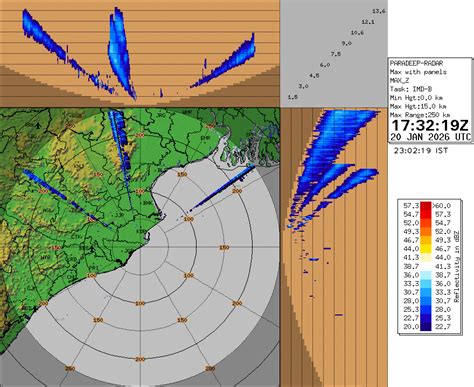Click the 9.0 height scale label
Image resolution: width=474 pixels, height=387 pixels.
click(x=346, y=43)
